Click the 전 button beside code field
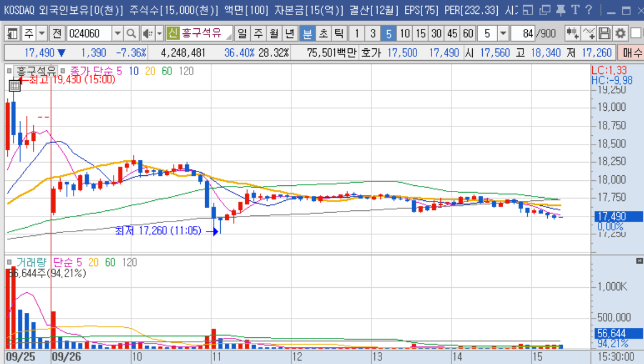The height and width of the screenshot is (364, 644). (x=57, y=33)
